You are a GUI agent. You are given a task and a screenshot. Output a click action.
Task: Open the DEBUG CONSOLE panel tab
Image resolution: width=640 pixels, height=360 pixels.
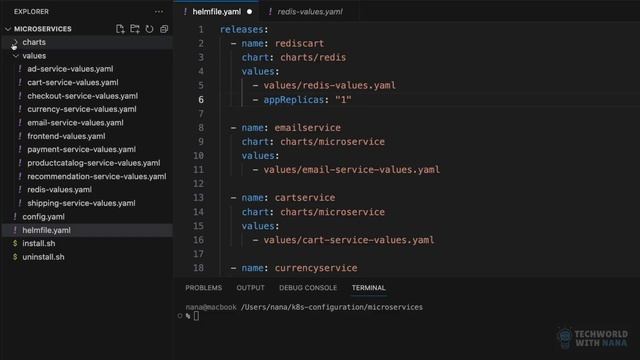tap(308, 288)
